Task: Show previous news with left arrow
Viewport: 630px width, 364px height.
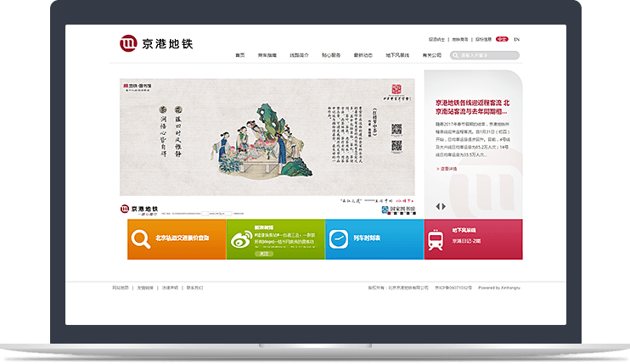Action: coord(437,206)
